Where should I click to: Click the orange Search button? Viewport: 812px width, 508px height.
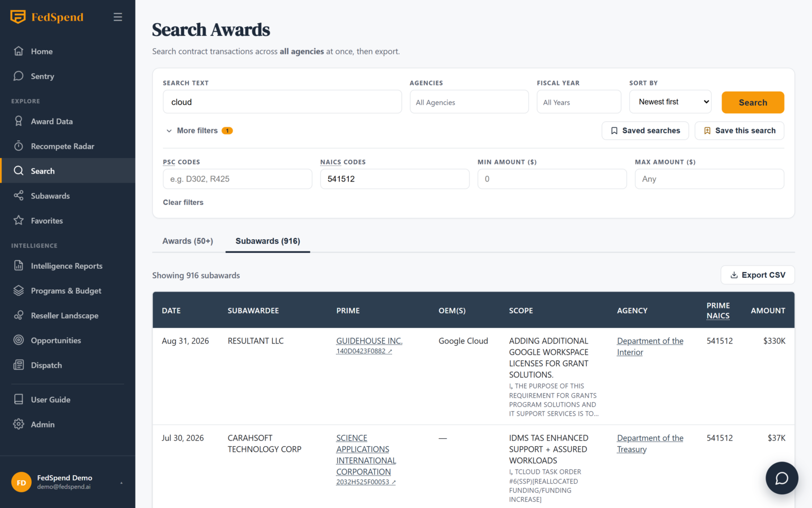pos(753,103)
